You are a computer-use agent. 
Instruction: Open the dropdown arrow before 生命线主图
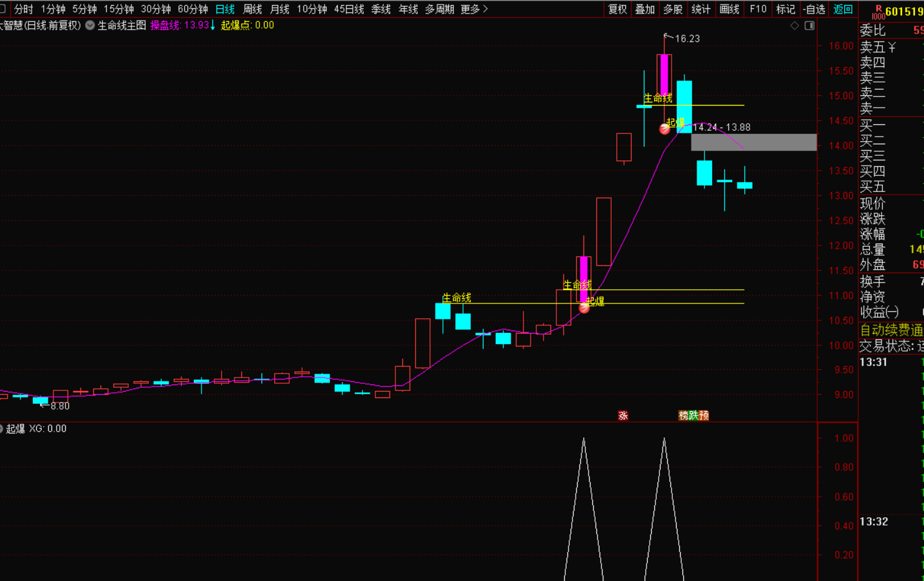click(x=90, y=26)
